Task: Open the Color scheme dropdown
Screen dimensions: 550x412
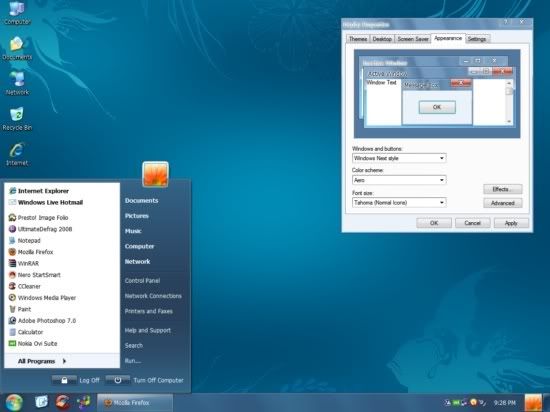Action: (399, 180)
